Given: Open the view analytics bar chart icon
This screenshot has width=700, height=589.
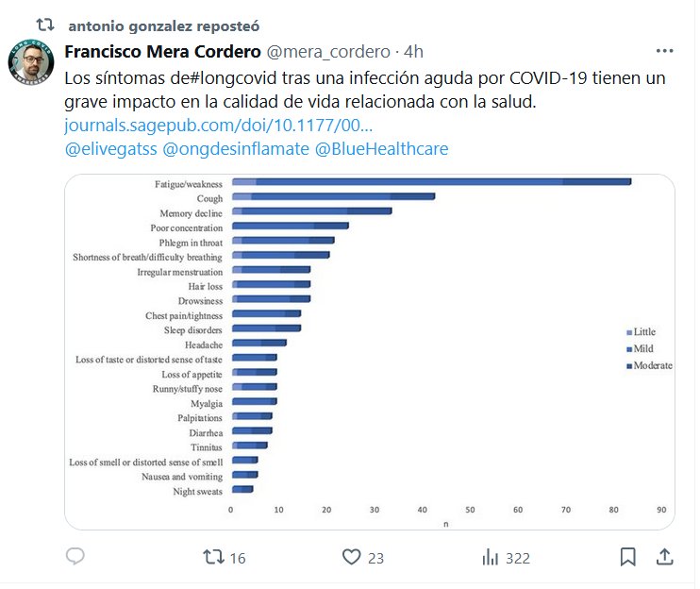Looking at the screenshot, I should (491, 557).
